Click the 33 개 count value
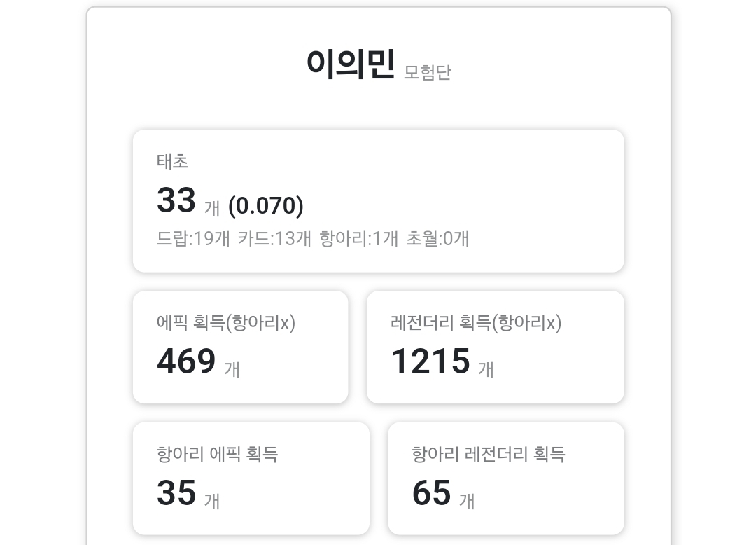Screen dimensions: 756x545 pos(188,200)
